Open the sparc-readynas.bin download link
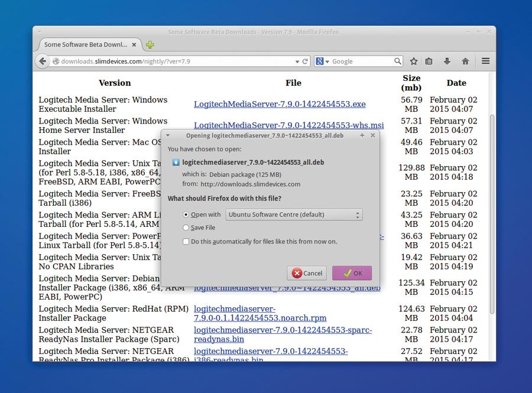 [x=283, y=334]
